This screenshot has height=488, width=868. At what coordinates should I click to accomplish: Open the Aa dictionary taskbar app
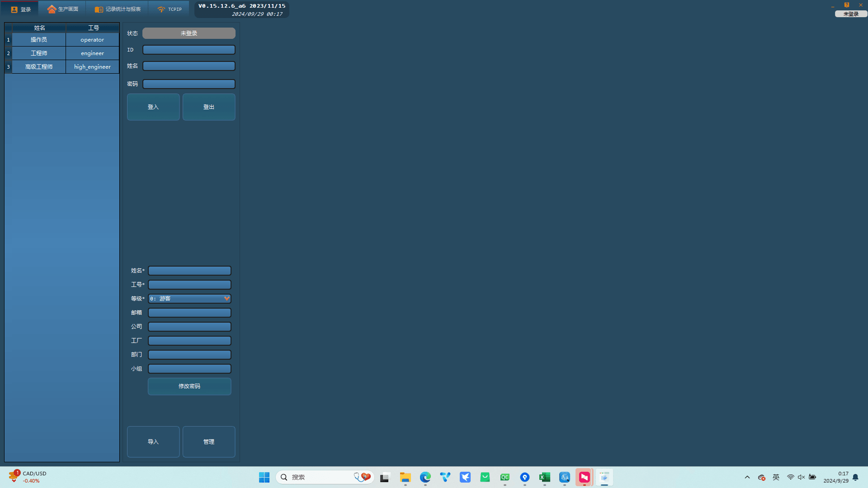pos(564,477)
